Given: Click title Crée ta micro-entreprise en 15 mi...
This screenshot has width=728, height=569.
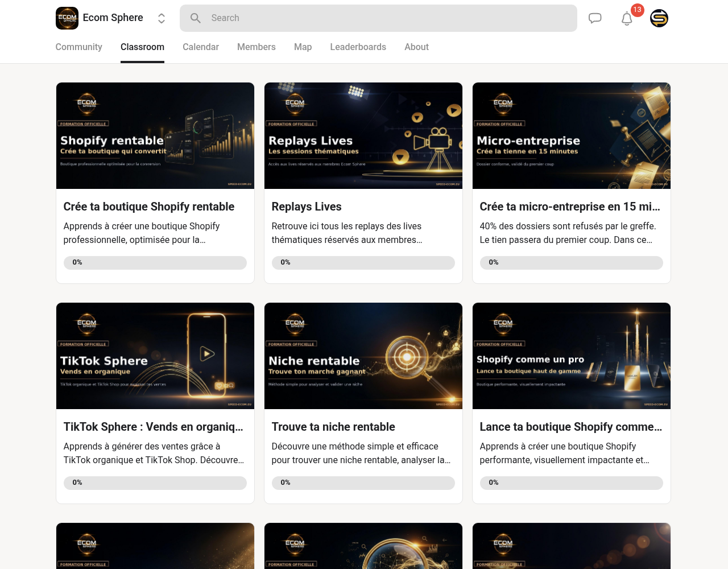Looking at the screenshot, I should (x=570, y=207).
